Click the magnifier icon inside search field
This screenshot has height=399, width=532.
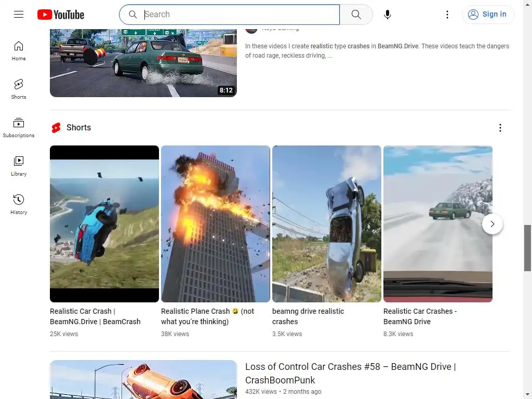pos(132,14)
